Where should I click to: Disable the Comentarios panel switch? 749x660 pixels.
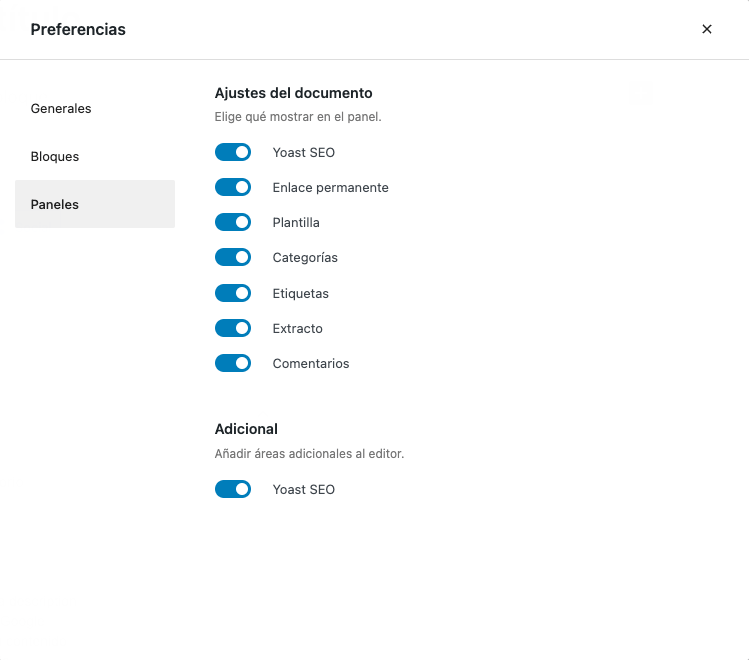[233, 363]
